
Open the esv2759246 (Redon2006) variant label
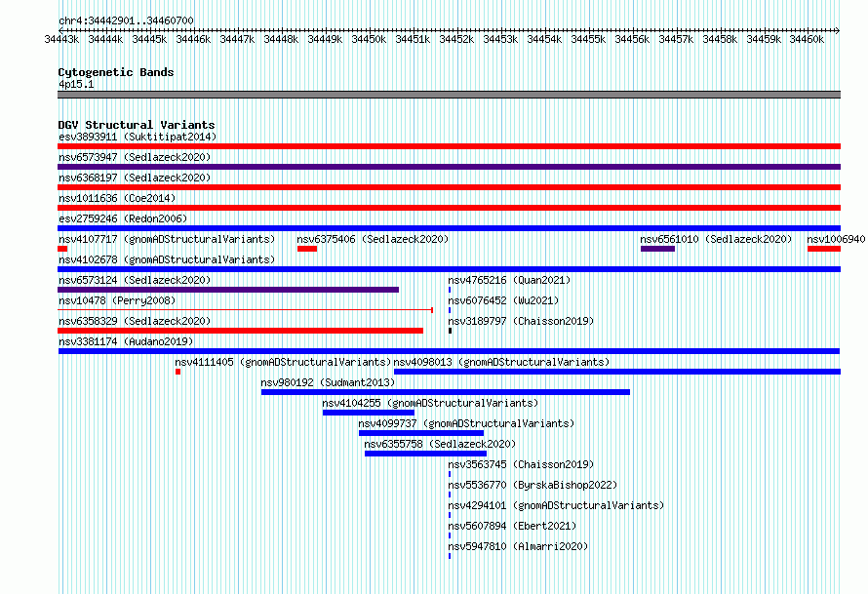pos(123,218)
